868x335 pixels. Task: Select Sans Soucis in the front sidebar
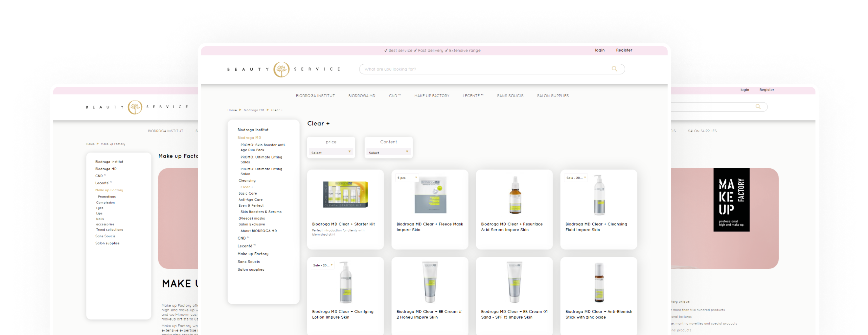pos(248,262)
